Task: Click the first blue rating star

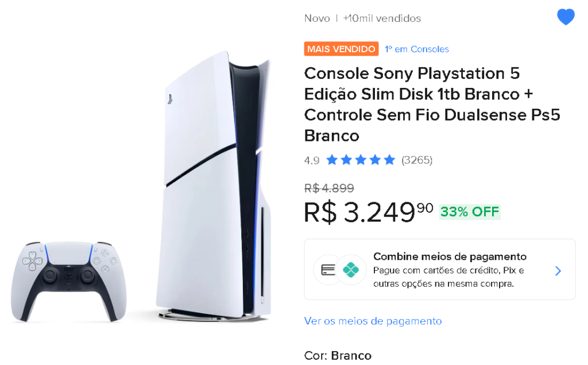Action: (x=332, y=160)
